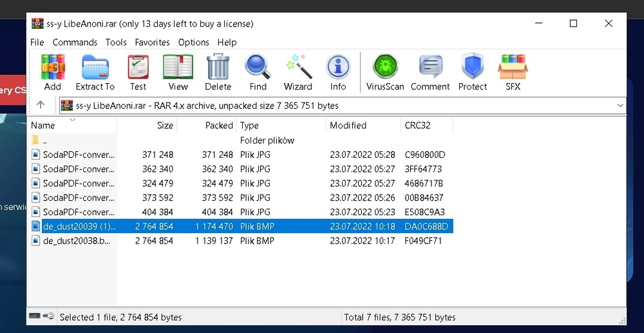Sort files by the CRC32 column

pyautogui.click(x=427, y=125)
